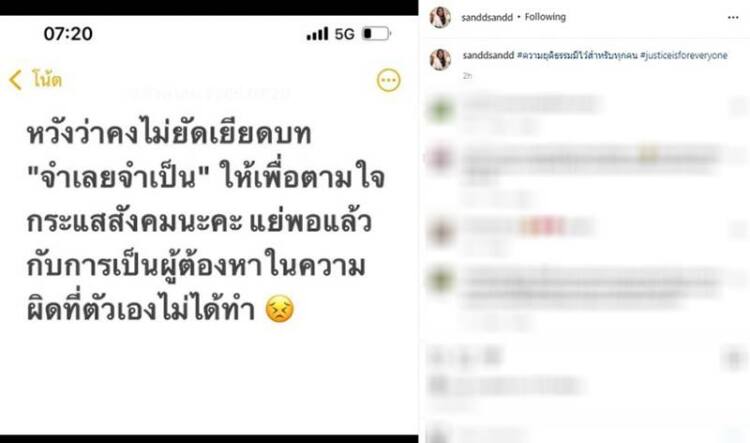The width and height of the screenshot is (750, 443).
Task: Toggle the Following status for sanddsandd
Action: (x=545, y=17)
